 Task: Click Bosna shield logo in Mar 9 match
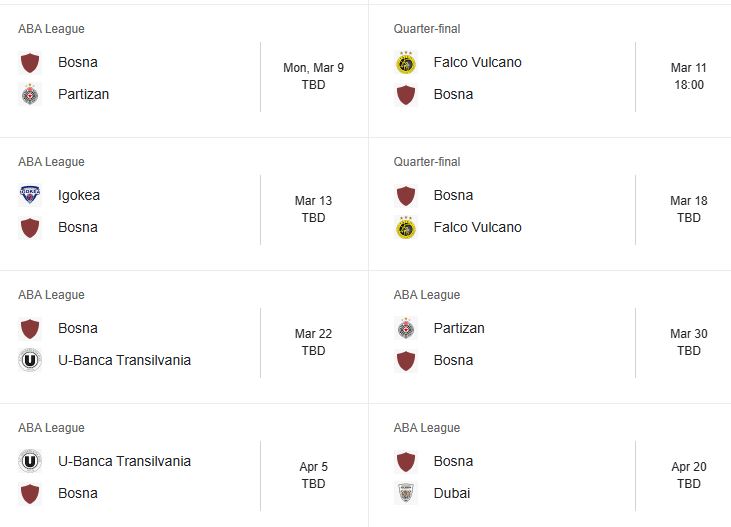click(30, 62)
